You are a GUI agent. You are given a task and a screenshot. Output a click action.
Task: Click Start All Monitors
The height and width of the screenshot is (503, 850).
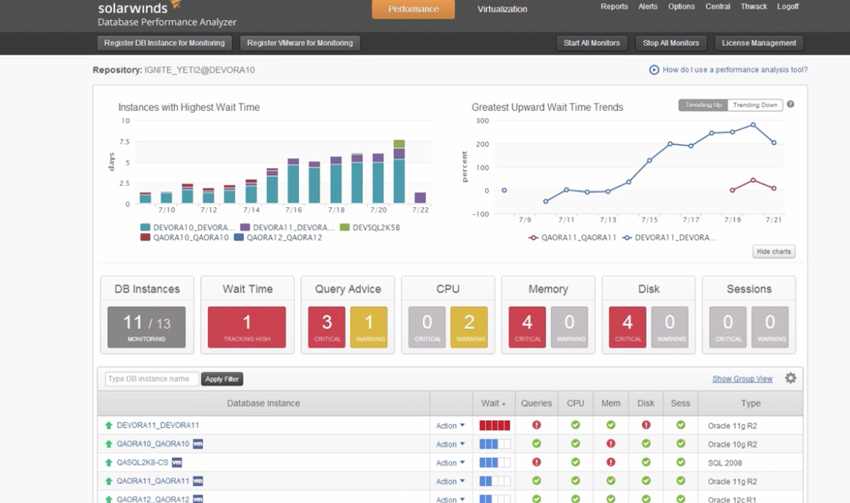point(591,43)
